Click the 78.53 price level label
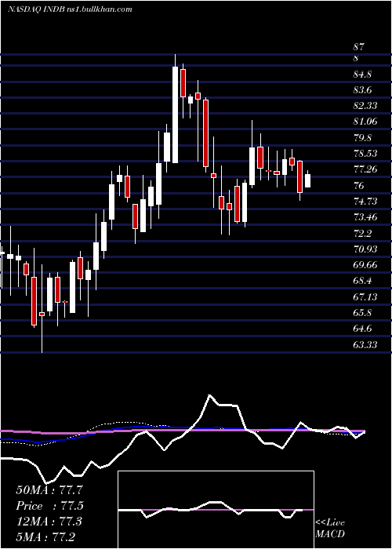Screen dimensions: 392x549 (x=365, y=154)
